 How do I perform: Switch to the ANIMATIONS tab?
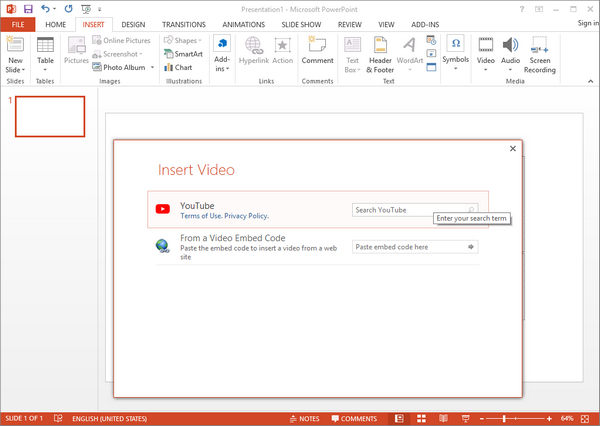[x=244, y=24]
